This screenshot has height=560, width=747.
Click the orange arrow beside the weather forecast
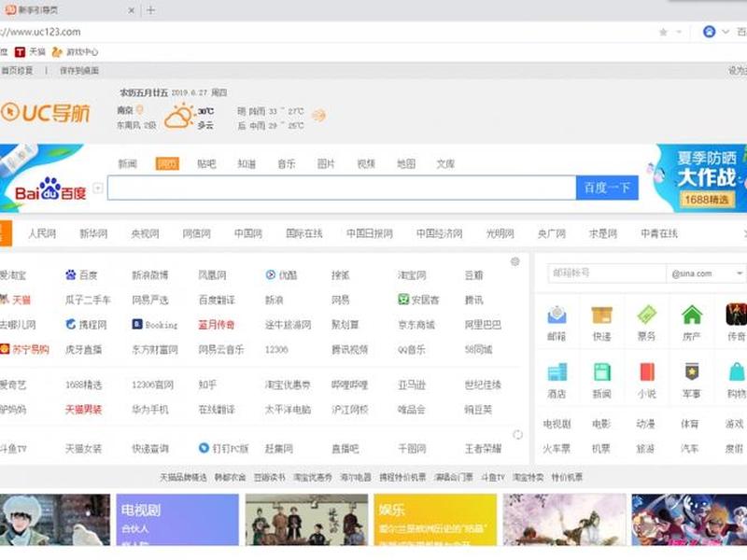(x=318, y=115)
